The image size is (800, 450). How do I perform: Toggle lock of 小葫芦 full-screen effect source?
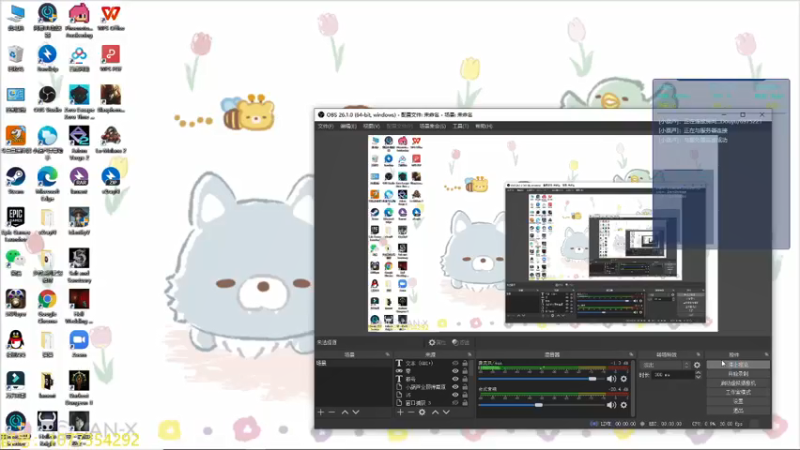pyautogui.click(x=465, y=387)
